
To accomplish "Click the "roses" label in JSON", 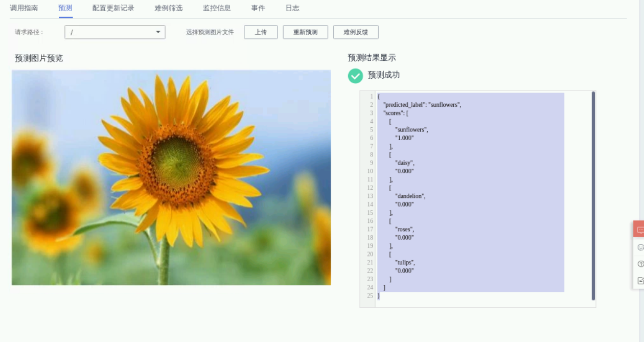I will tap(404, 229).
